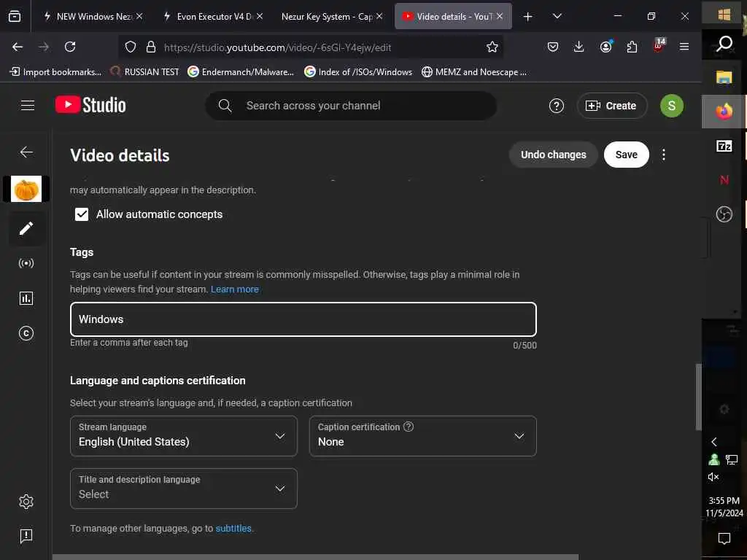Open the Firefox application menu
Screen dimensions: 747x560
point(684,47)
